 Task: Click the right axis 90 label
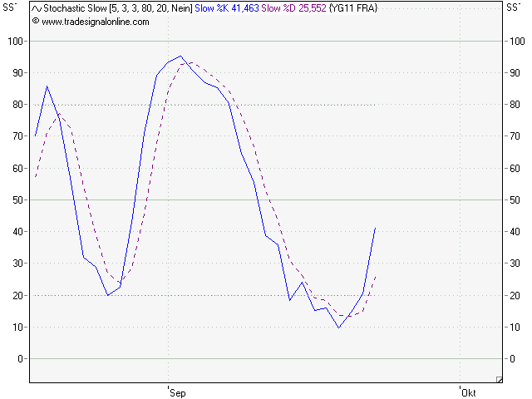(515, 73)
